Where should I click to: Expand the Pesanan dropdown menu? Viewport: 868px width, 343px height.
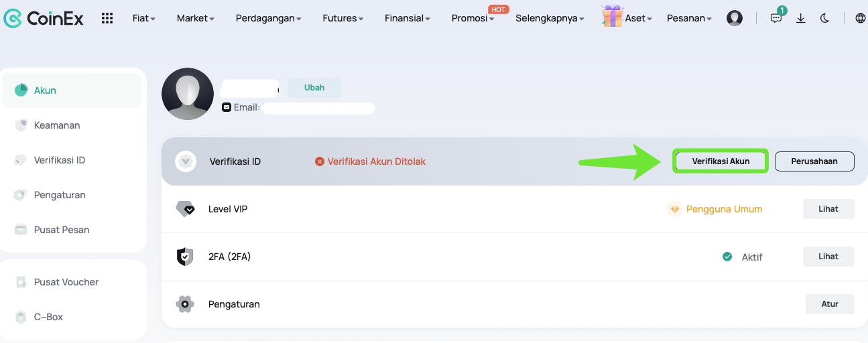(690, 18)
